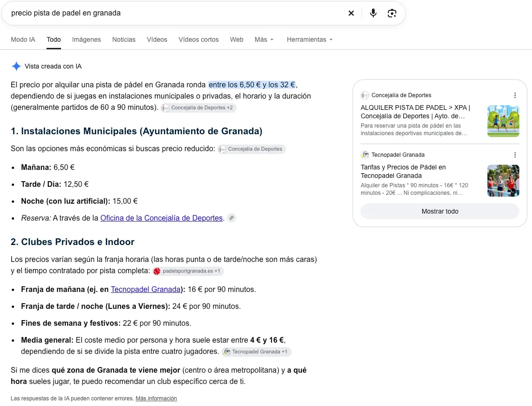The image size is (532, 406).
Task: Expand the Herramientas dropdown
Action: tap(309, 40)
